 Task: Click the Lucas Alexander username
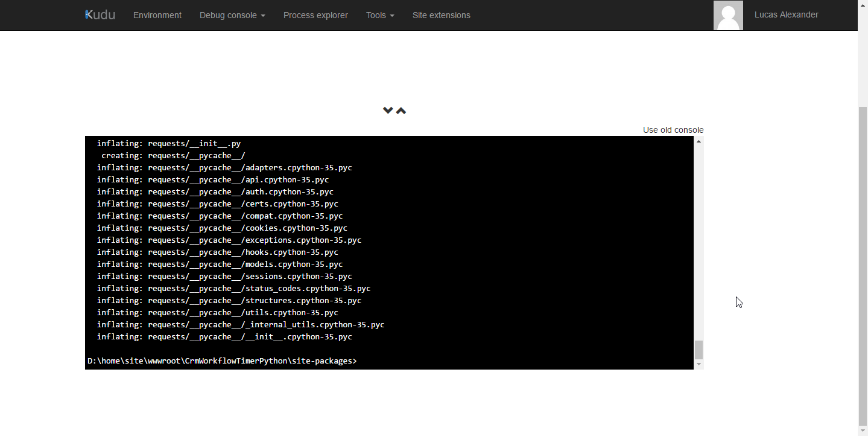tap(787, 14)
